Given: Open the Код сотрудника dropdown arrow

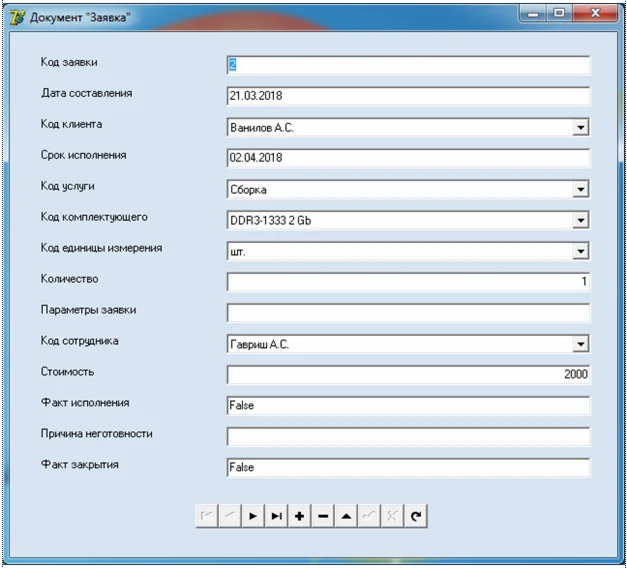Looking at the screenshot, I should pos(580,344).
